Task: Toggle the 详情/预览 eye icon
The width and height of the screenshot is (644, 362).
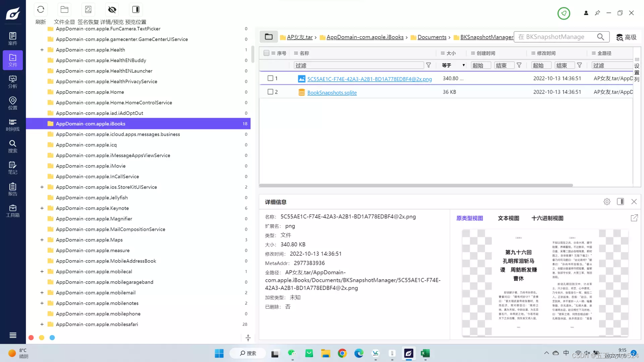Action: click(112, 10)
